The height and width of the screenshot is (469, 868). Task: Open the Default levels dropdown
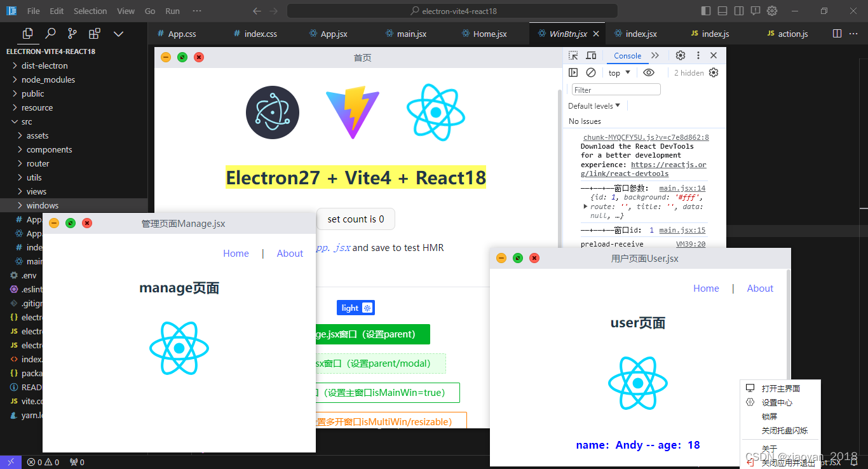[594, 105]
